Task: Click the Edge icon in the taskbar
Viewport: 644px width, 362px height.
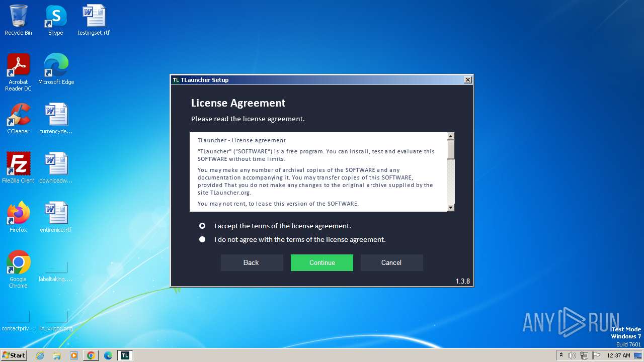Action: coord(108,355)
